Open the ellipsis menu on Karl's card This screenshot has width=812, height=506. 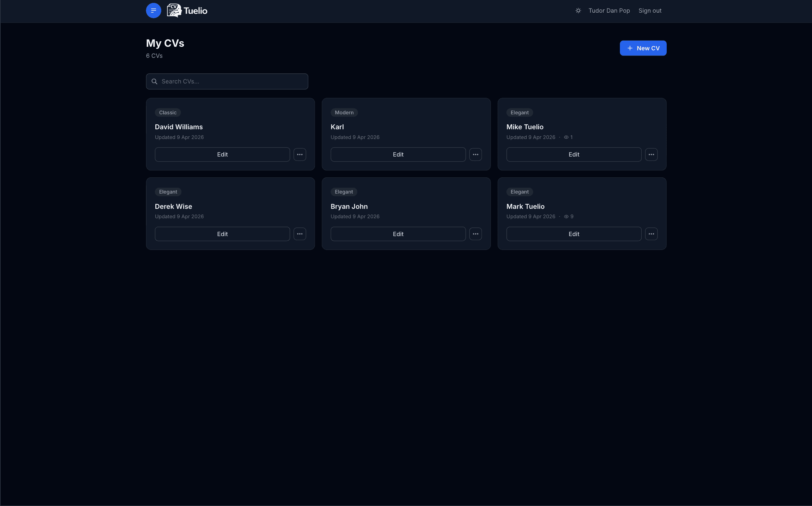tap(476, 154)
